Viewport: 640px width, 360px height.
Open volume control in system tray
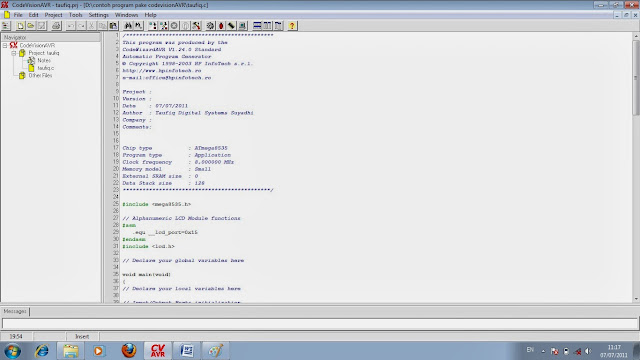[588, 351]
